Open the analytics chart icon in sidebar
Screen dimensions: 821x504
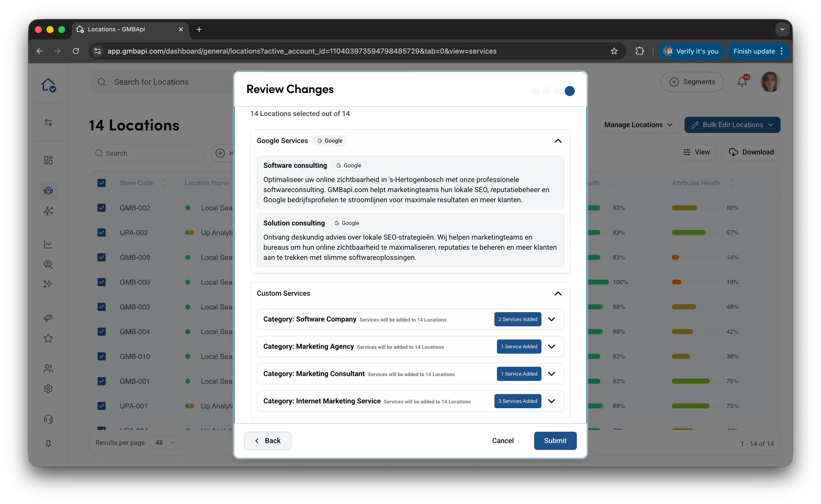coord(48,244)
